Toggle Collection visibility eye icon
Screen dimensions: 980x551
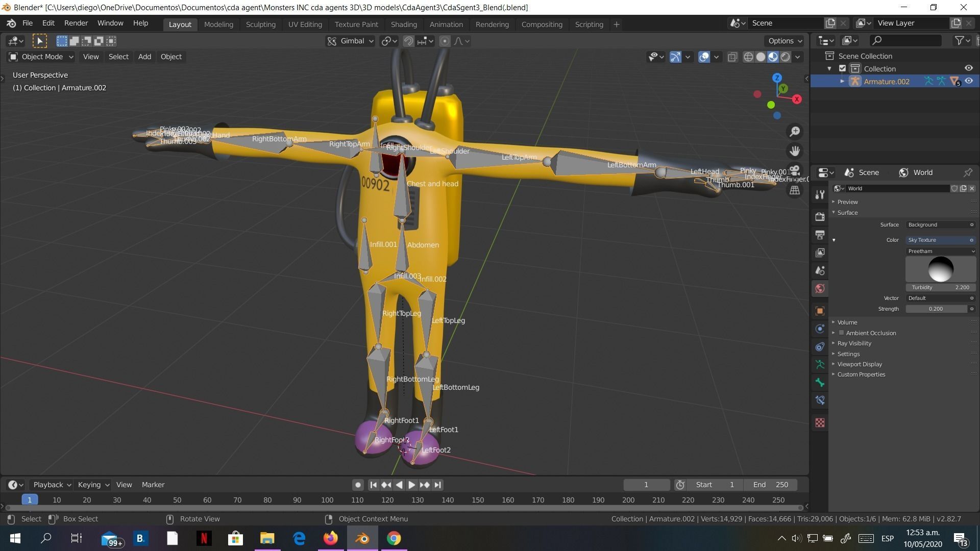(x=968, y=68)
